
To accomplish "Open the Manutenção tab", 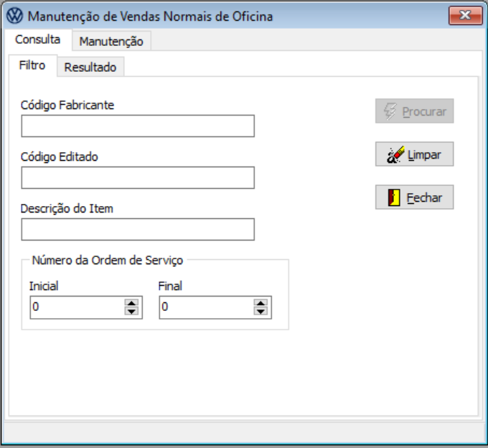I will point(111,42).
